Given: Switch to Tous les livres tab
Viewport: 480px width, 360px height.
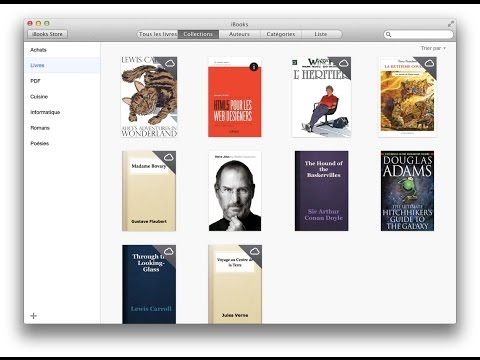Looking at the screenshot, I should click(157, 34).
